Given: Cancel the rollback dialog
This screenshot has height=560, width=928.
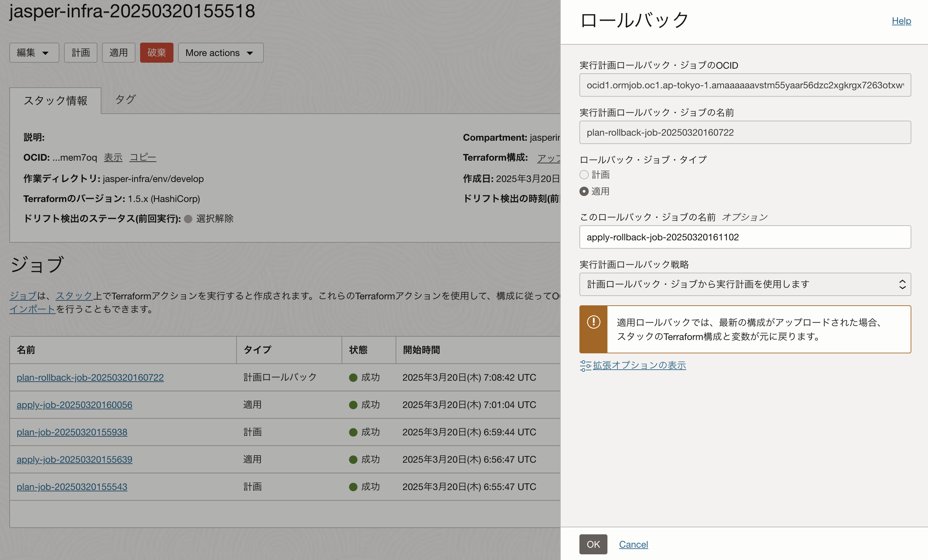Looking at the screenshot, I should [633, 544].
